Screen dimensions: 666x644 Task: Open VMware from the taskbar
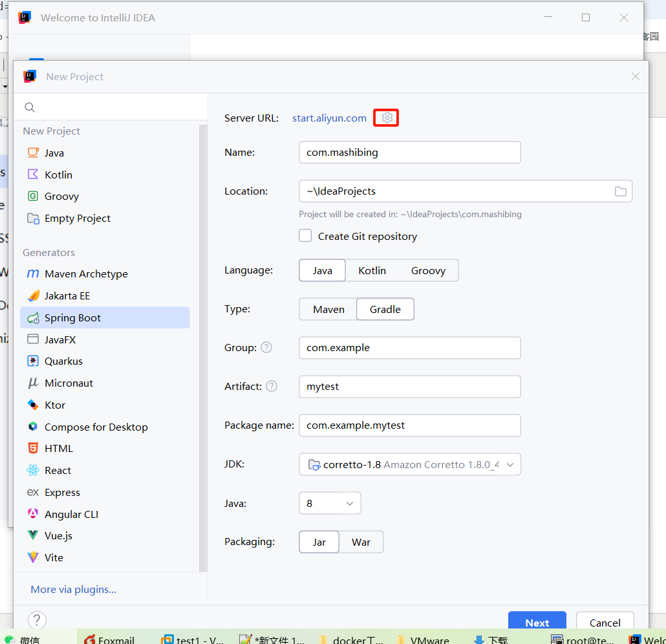(x=423, y=639)
